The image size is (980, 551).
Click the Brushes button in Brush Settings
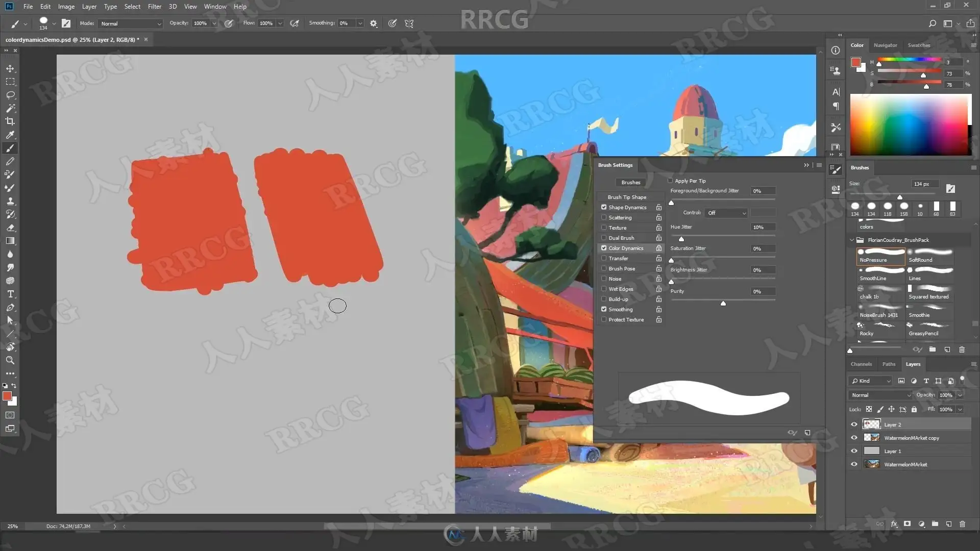630,182
